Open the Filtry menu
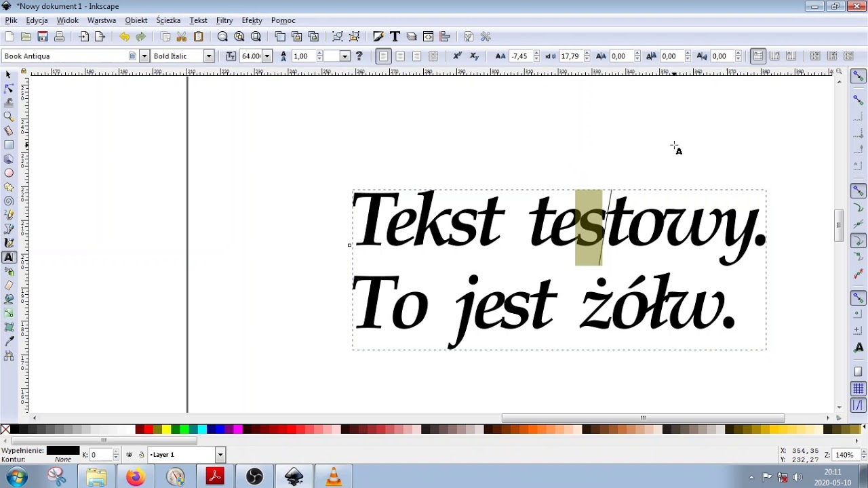 (224, 20)
